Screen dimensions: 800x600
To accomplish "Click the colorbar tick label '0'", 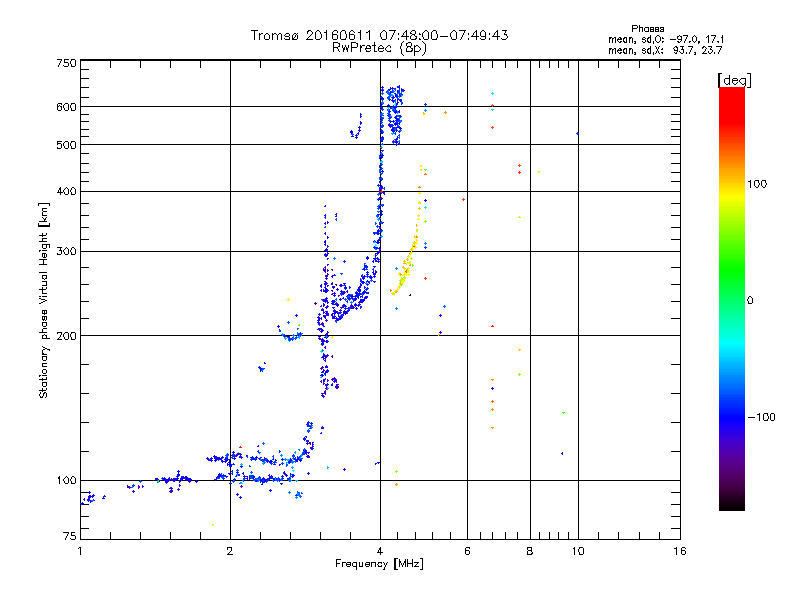I will [750, 301].
